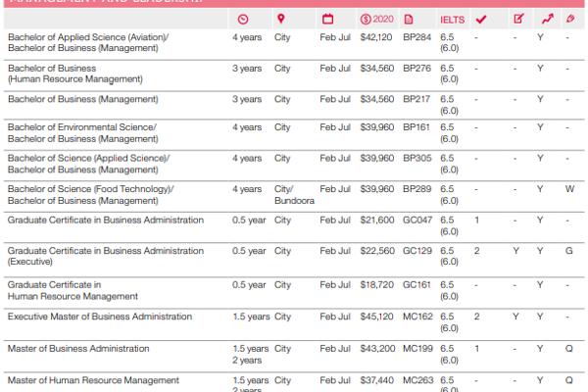Screen dimensions: 588x392
Task: Click program code MC199
Action: click(417, 348)
